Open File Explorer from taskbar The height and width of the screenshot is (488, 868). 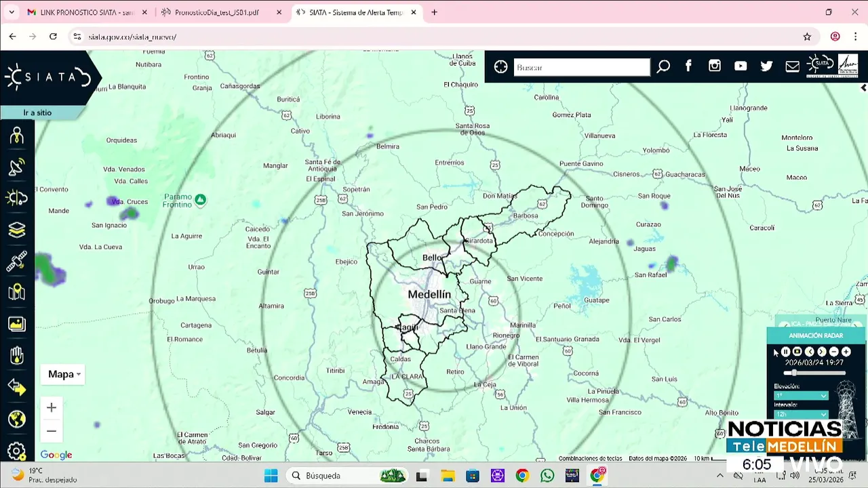click(447, 476)
